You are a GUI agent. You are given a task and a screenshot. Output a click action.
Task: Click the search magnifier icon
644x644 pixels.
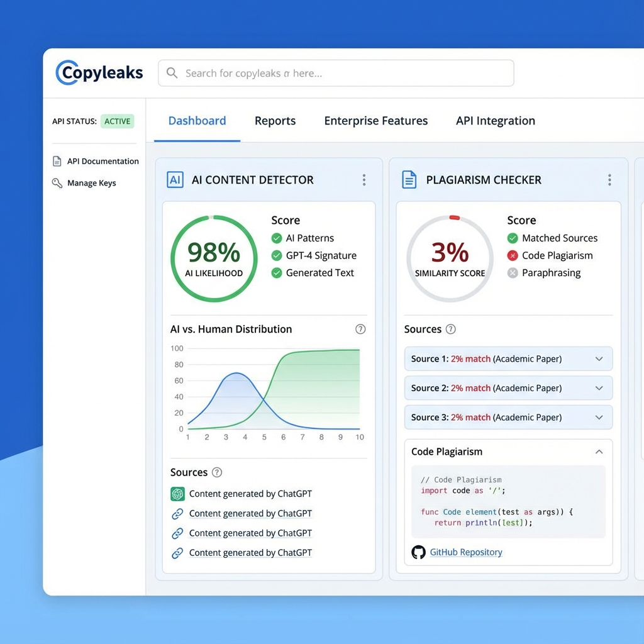pos(172,73)
